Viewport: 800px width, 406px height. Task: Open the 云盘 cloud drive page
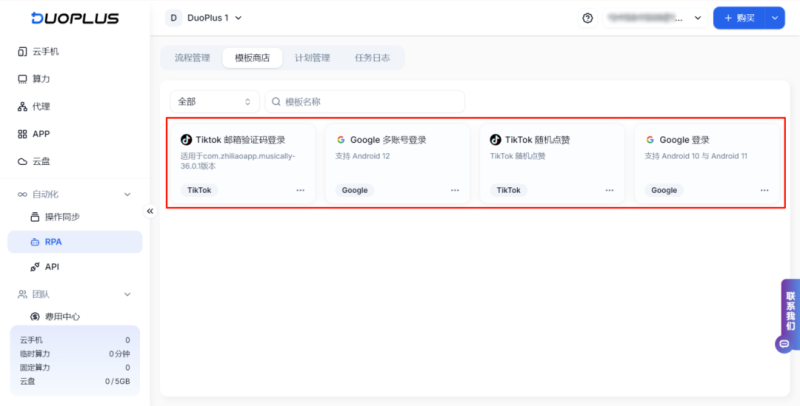[x=40, y=161]
